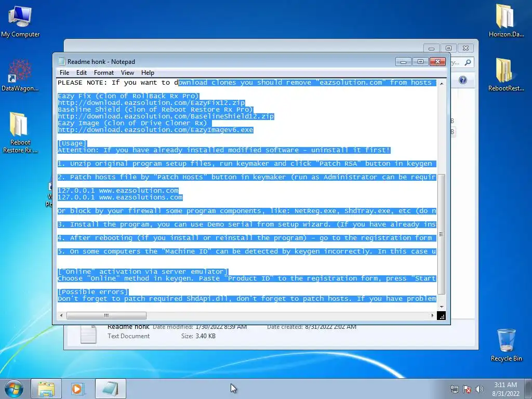Close the Explorer window behind Notepad
This screenshot has height=399, width=532.
point(465,48)
